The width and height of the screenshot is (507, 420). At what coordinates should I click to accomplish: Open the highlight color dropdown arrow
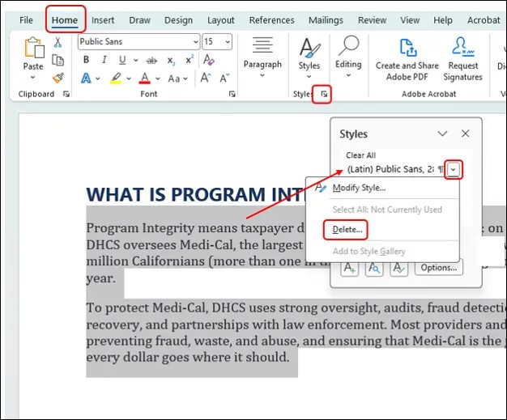(129, 78)
